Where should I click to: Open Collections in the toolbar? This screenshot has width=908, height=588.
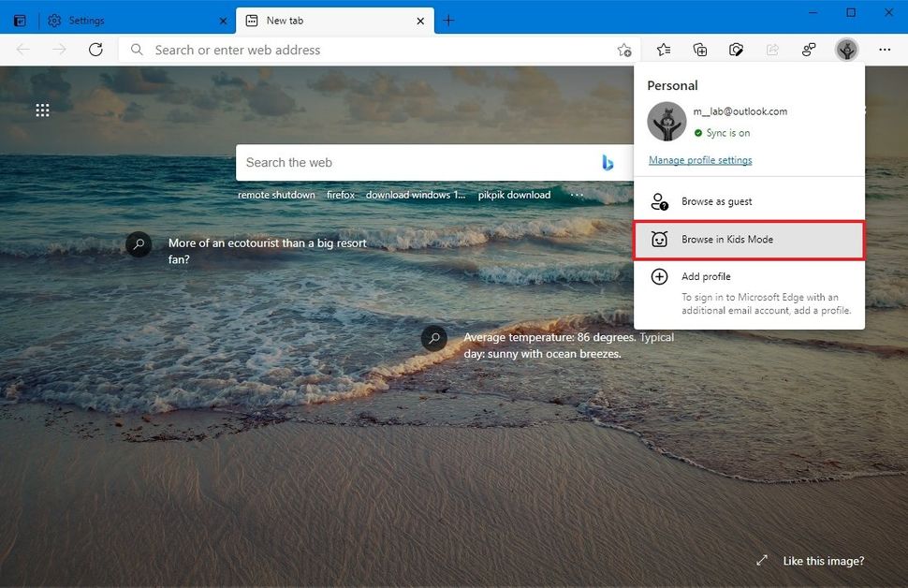699,50
